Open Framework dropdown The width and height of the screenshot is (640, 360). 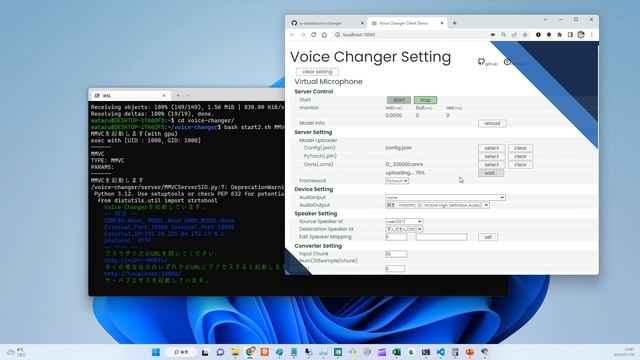397,180
